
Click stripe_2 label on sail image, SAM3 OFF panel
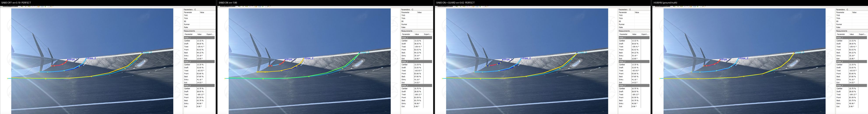[x=91, y=58]
